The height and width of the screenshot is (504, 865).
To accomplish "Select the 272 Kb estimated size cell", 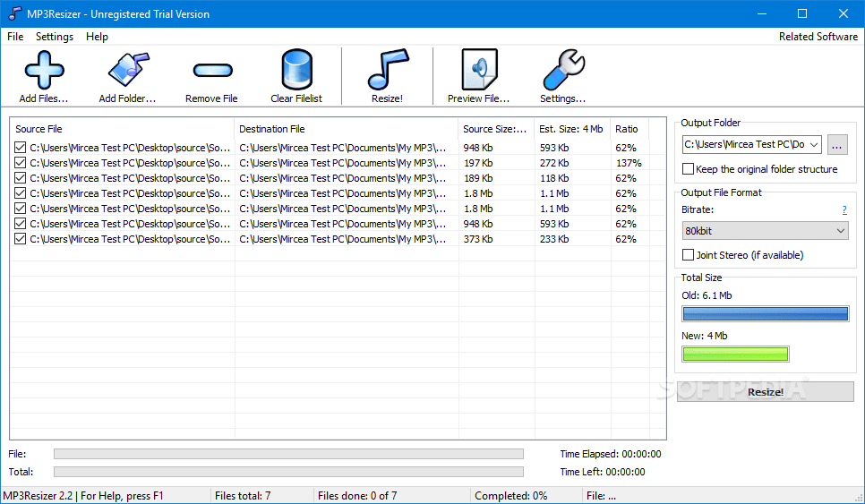I will (555, 163).
